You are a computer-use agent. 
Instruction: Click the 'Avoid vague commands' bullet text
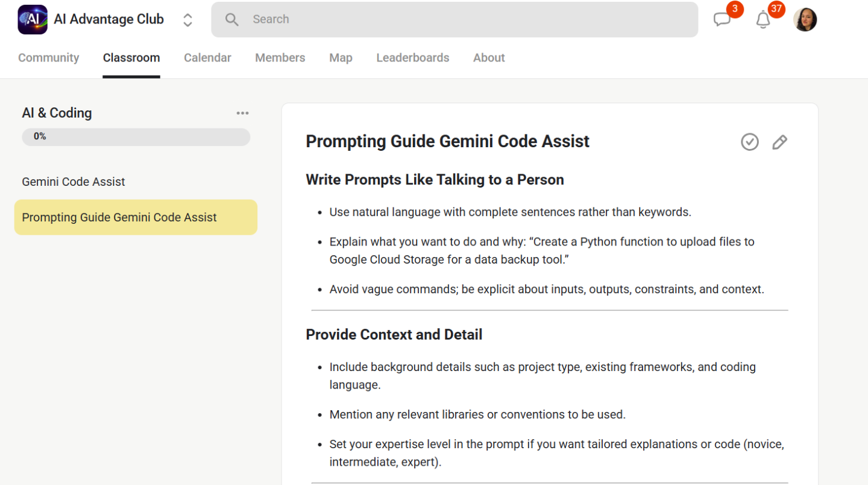547,290
